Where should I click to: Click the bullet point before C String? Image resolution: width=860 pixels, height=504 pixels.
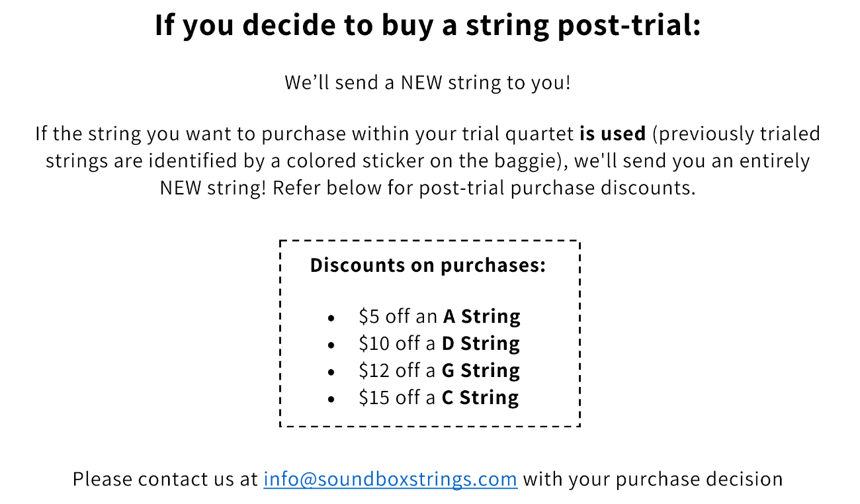point(331,399)
